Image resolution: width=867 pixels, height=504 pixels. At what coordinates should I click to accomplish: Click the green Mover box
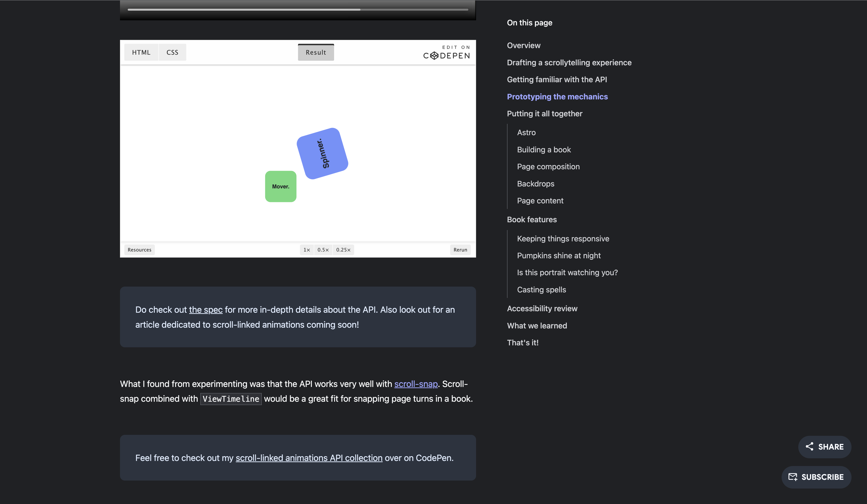[x=281, y=186]
